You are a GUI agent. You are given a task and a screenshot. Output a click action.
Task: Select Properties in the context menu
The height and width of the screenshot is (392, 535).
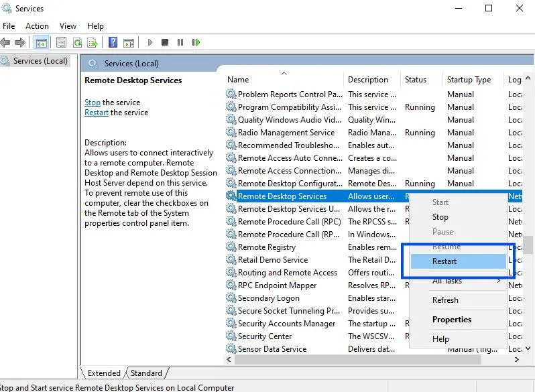452,320
